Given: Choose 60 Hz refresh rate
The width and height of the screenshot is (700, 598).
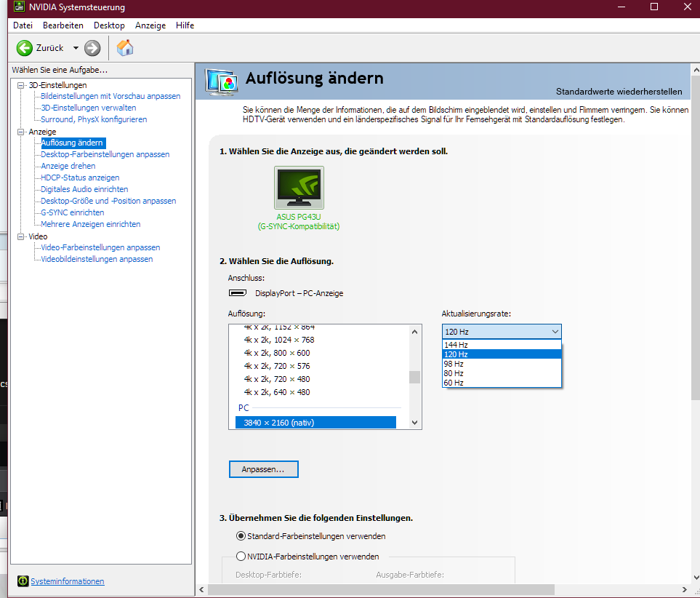Looking at the screenshot, I should point(502,383).
